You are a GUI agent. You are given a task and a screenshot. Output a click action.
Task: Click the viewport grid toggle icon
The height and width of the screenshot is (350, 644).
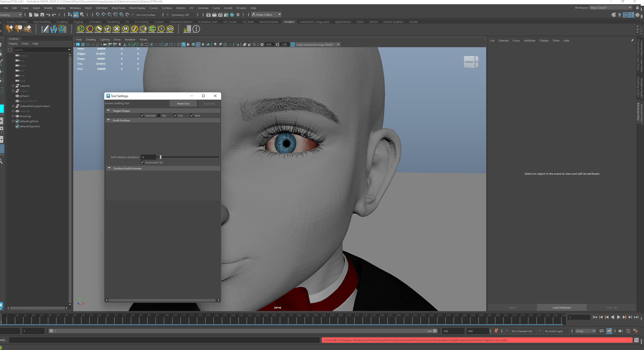click(x=142, y=45)
